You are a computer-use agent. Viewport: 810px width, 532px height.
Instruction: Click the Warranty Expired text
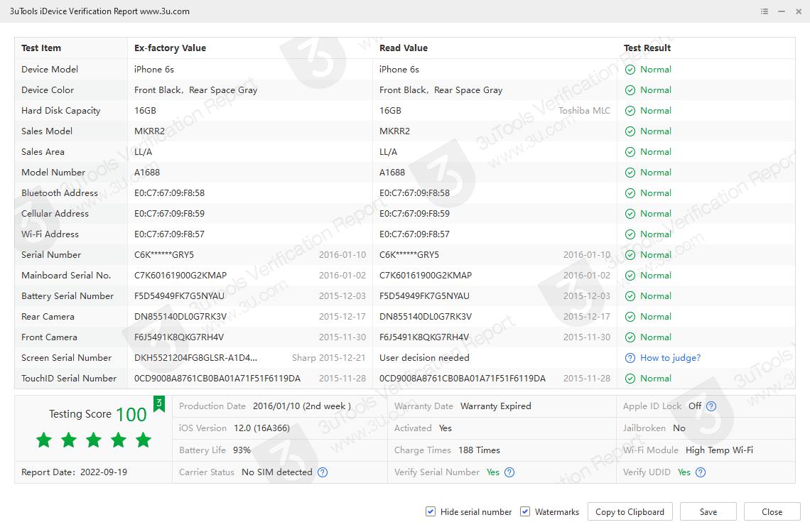point(496,406)
